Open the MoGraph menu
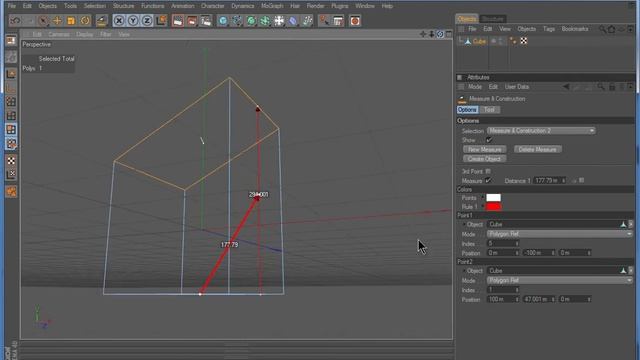This screenshot has width=640, height=360. coord(272,6)
